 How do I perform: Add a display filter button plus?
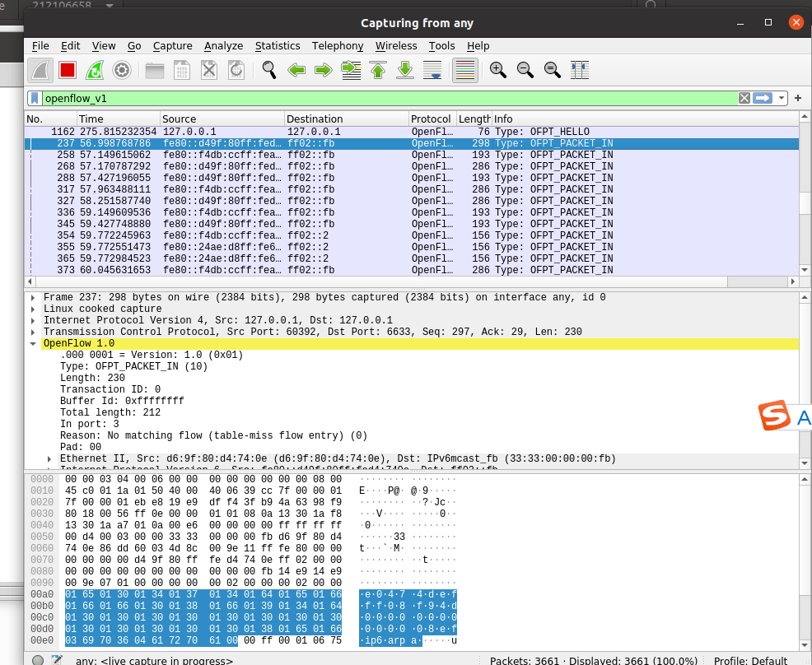tap(798, 98)
